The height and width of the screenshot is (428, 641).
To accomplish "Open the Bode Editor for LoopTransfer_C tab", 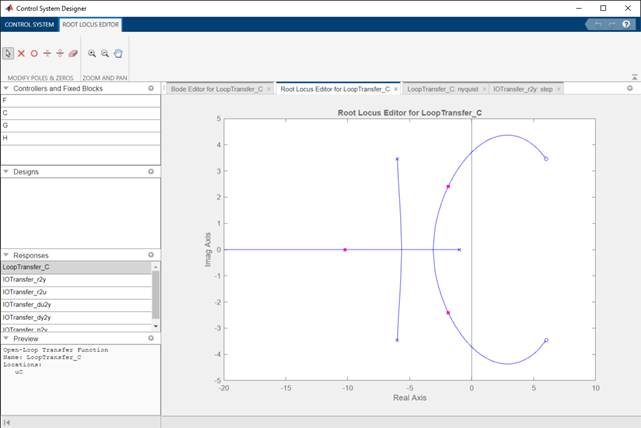I will (217, 89).
